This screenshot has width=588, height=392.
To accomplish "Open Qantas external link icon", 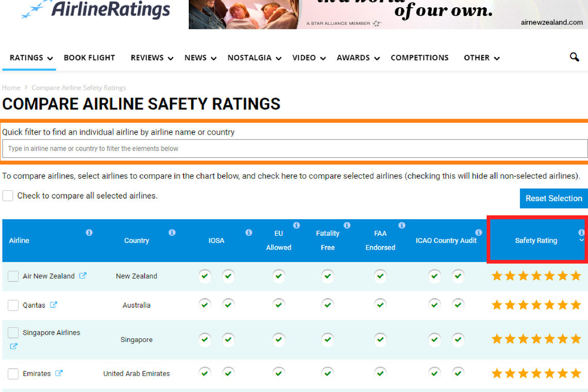I will [53, 305].
